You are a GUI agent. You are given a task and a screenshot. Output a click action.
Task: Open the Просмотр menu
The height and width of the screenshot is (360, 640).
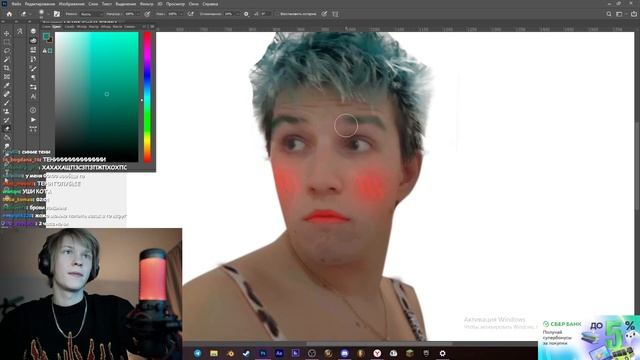(x=176, y=4)
